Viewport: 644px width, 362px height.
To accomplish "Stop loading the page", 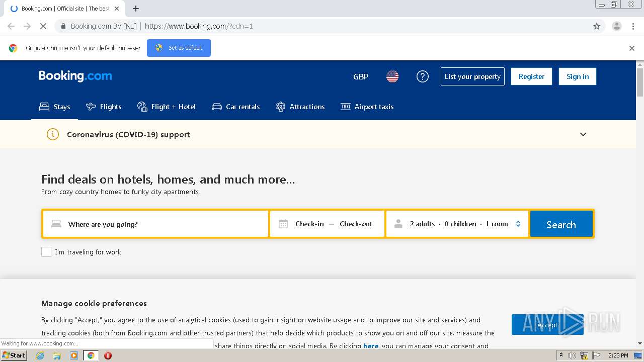I will [43, 26].
